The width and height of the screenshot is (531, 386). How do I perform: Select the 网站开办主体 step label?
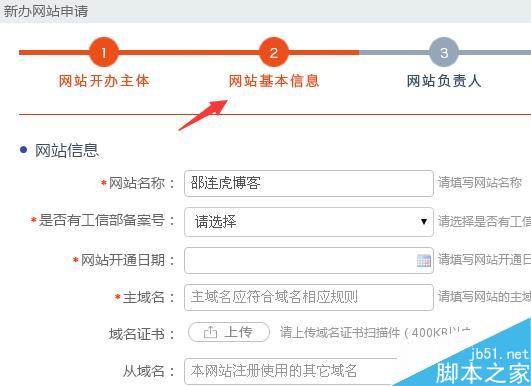(x=104, y=81)
